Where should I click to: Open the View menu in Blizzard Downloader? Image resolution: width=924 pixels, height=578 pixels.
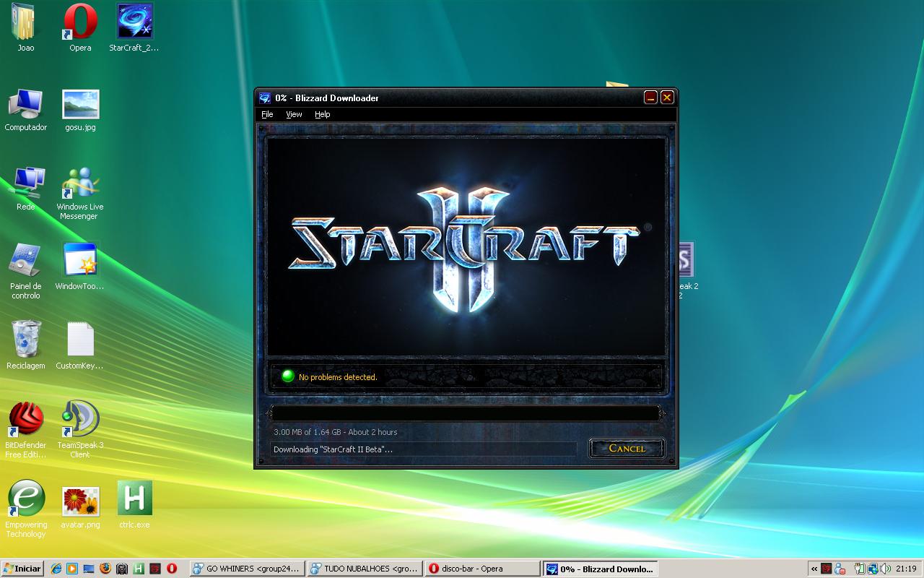click(x=294, y=114)
